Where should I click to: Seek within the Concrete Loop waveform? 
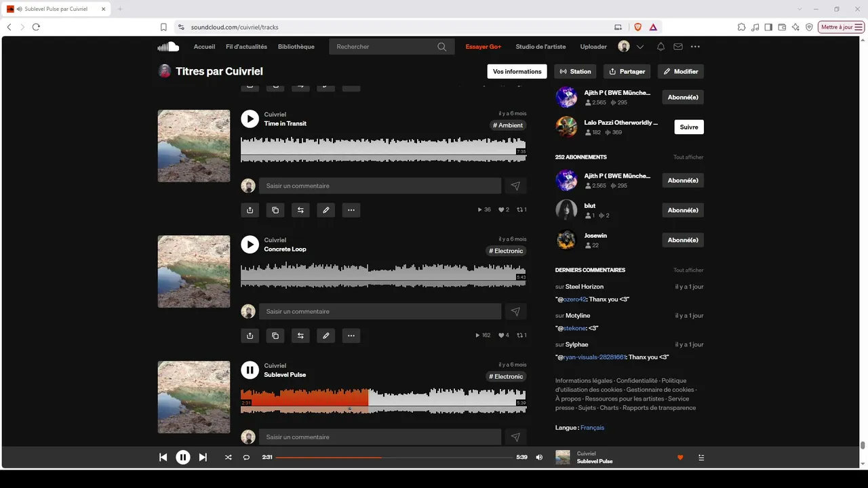point(383,274)
